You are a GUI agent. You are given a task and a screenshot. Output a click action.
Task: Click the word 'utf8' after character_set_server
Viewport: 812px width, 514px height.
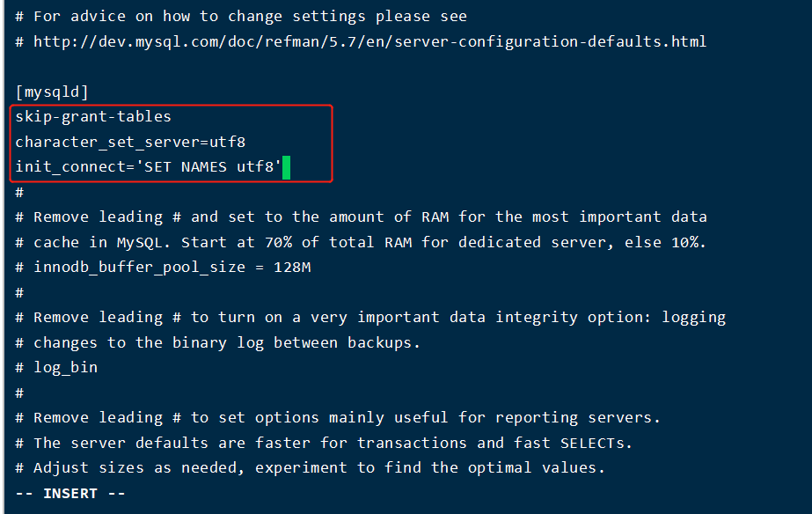227,142
